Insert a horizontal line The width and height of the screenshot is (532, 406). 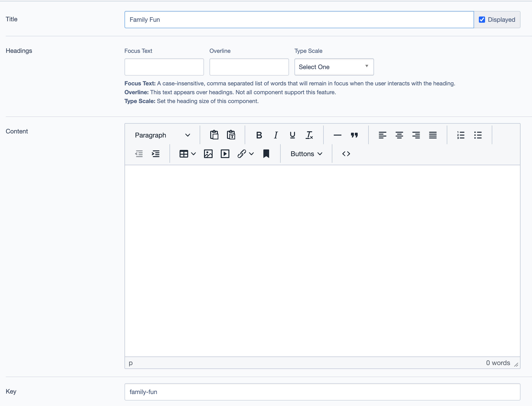pos(337,135)
